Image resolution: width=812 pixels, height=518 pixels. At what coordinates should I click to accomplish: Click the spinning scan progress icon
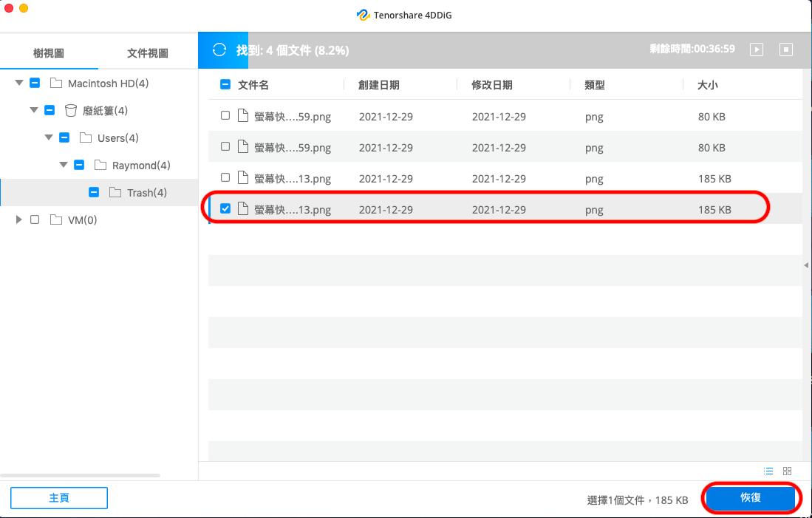tap(219, 50)
